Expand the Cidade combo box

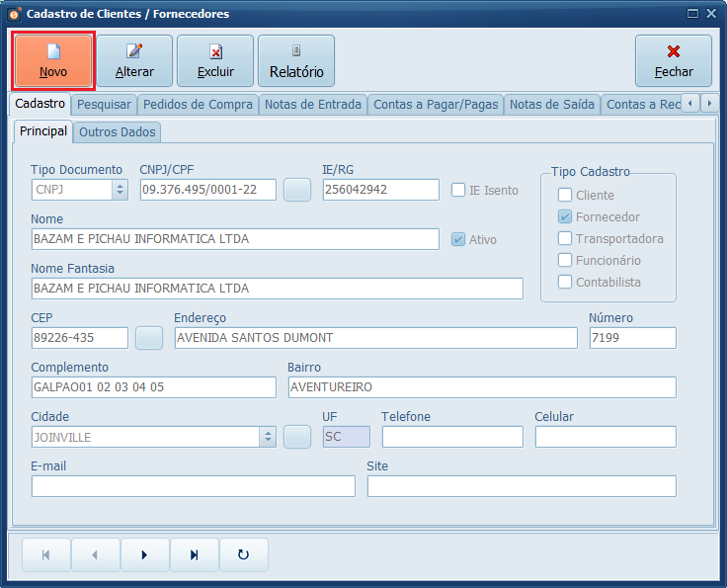tap(267, 437)
